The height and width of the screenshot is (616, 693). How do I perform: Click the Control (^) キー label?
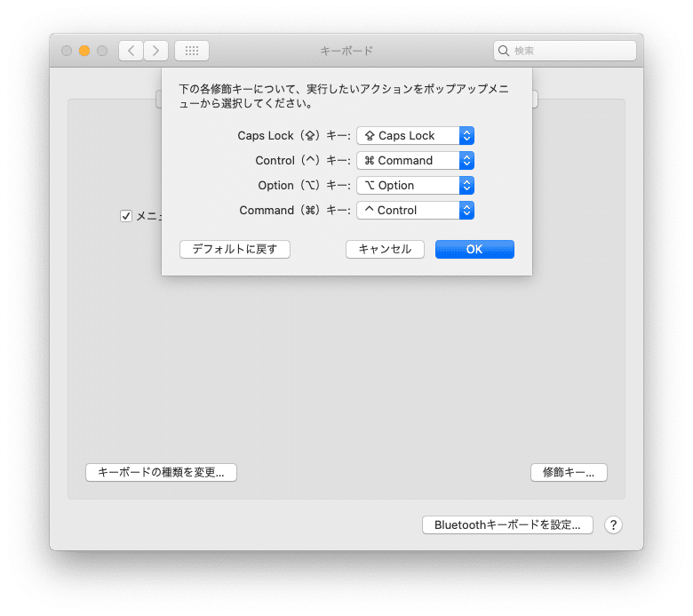pyautogui.click(x=303, y=161)
